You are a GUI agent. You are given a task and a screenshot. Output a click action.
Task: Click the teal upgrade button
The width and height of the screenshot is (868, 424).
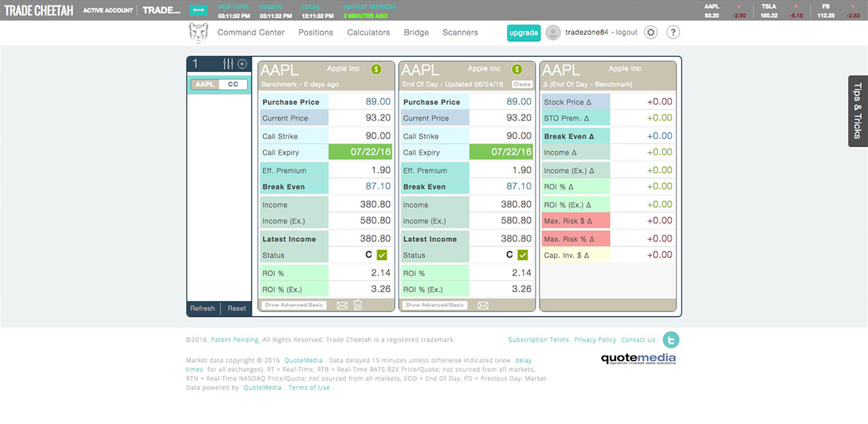pos(524,33)
